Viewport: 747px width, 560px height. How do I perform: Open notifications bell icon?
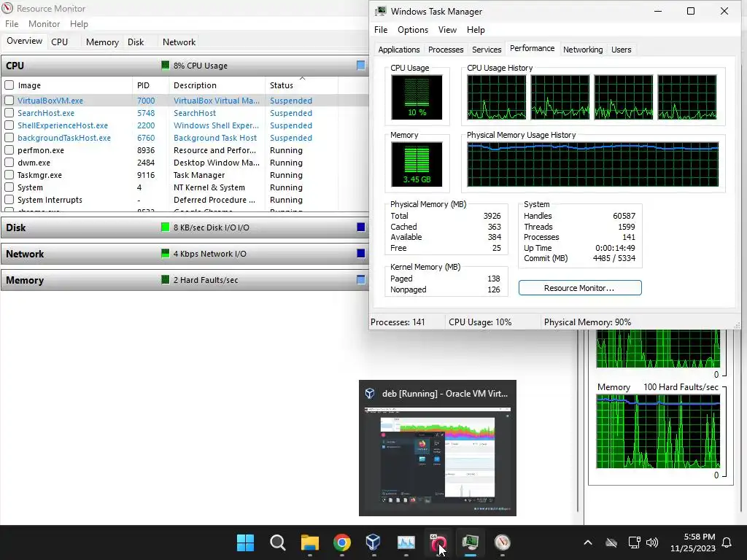coord(727,542)
